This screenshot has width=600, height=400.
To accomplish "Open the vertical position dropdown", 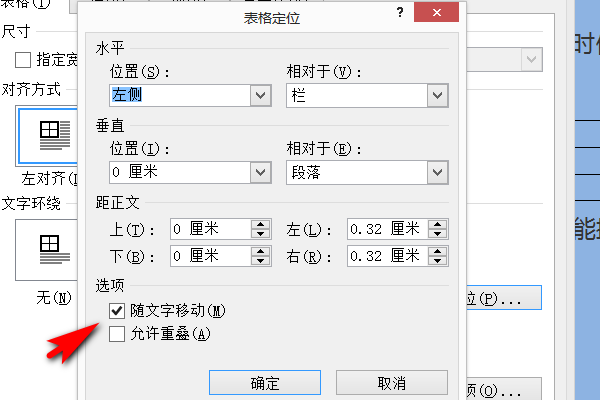I will [261, 172].
